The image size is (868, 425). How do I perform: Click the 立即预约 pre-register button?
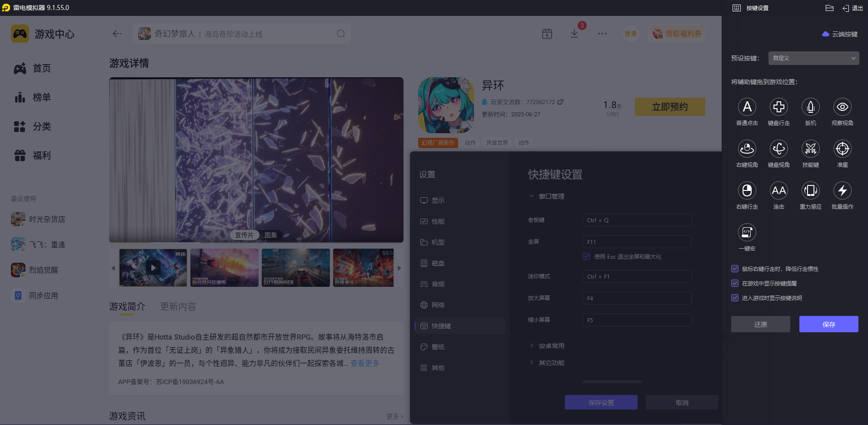(x=669, y=107)
